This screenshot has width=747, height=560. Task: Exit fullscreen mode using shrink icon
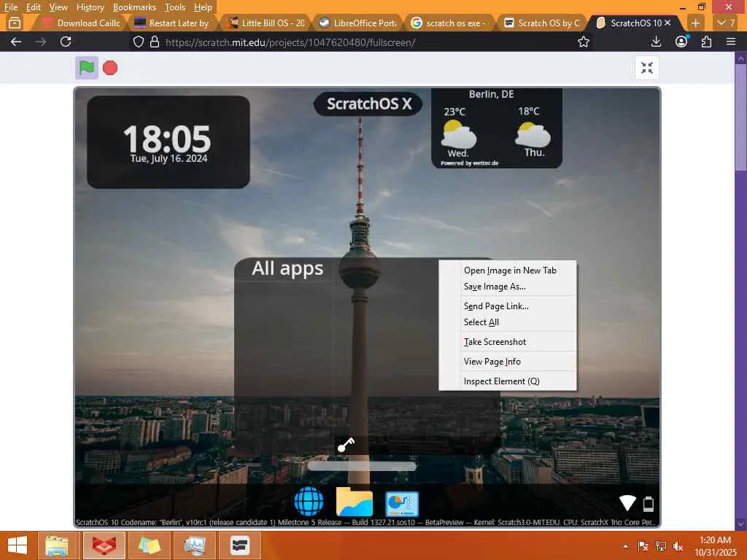(646, 68)
